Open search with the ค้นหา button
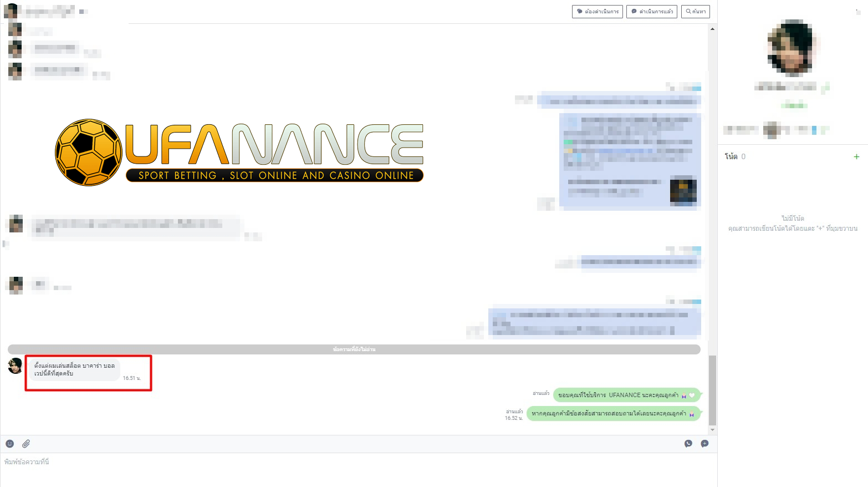The height and width of the screenshot is (487, 868). [695, 12]
